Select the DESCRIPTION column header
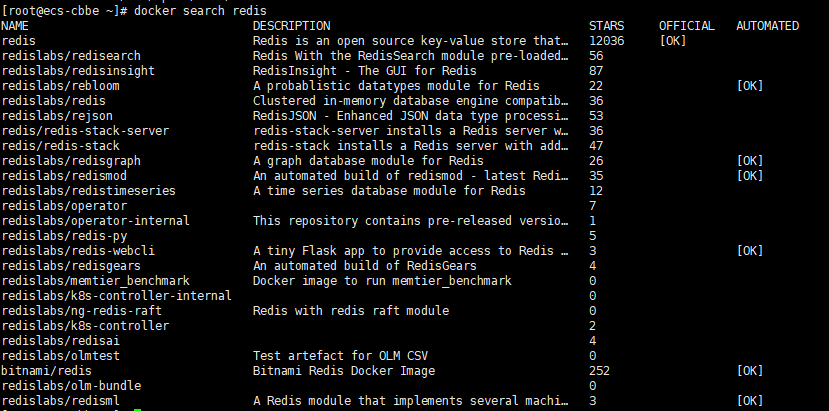829x411 pixels. click(291, 26)
